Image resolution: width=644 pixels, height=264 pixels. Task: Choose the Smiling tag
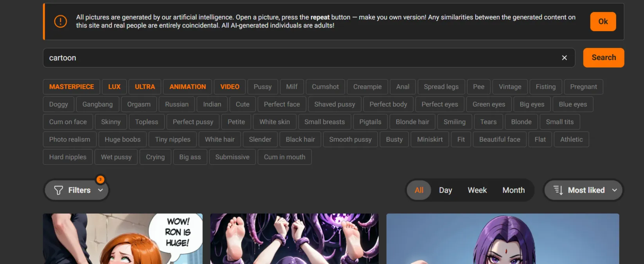coord(455,122)
